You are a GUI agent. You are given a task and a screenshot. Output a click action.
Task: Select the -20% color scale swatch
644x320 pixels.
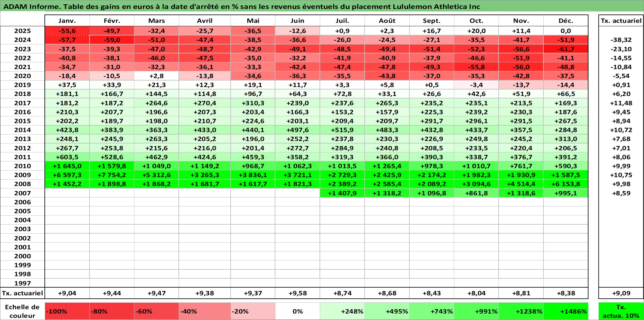tap(253, 311)
